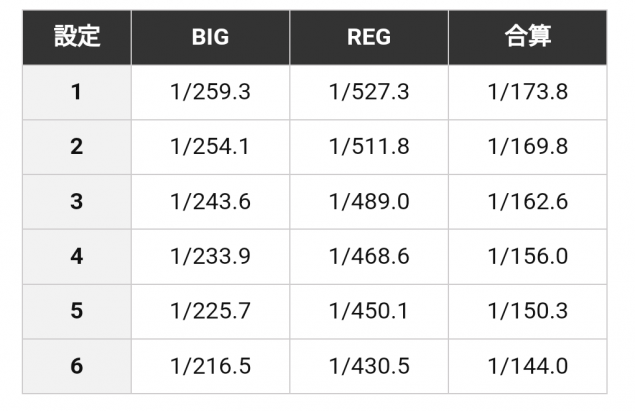Select setting 3 row label

[77, 202]
